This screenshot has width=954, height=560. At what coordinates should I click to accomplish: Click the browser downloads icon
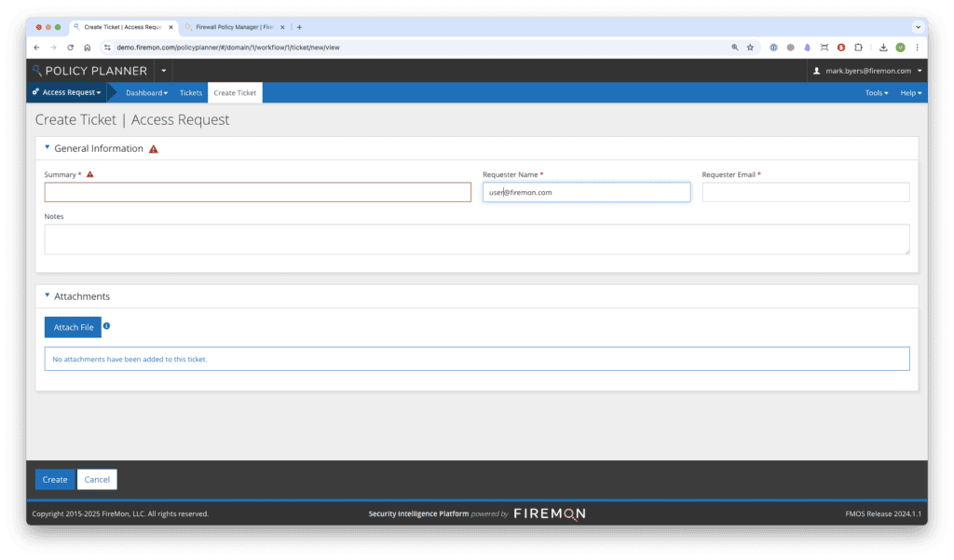pos(883,47)
